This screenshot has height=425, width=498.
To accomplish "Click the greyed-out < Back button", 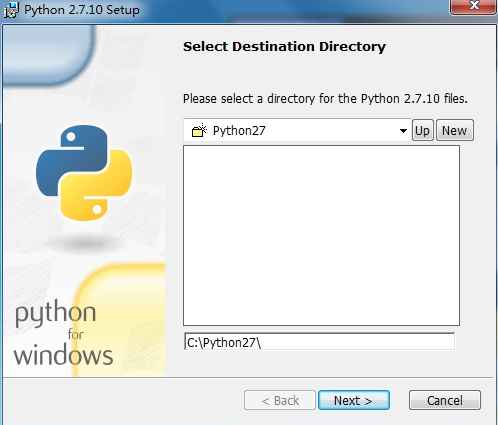I will coord(280,400).
